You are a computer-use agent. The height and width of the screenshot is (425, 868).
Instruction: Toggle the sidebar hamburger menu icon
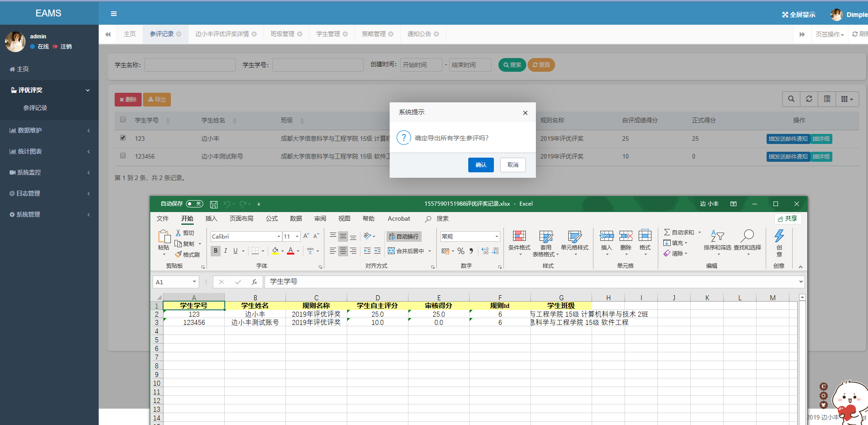click(x=114, y=14)
